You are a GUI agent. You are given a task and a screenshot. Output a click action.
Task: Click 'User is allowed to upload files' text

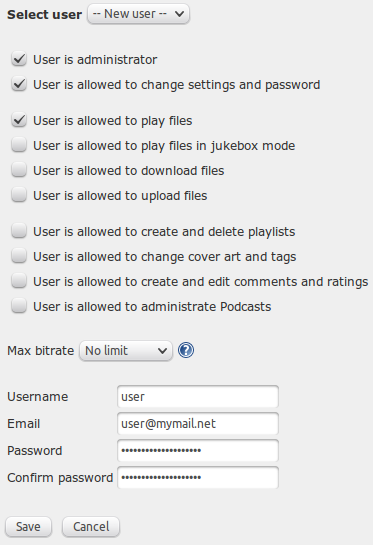tap(120, 196)
